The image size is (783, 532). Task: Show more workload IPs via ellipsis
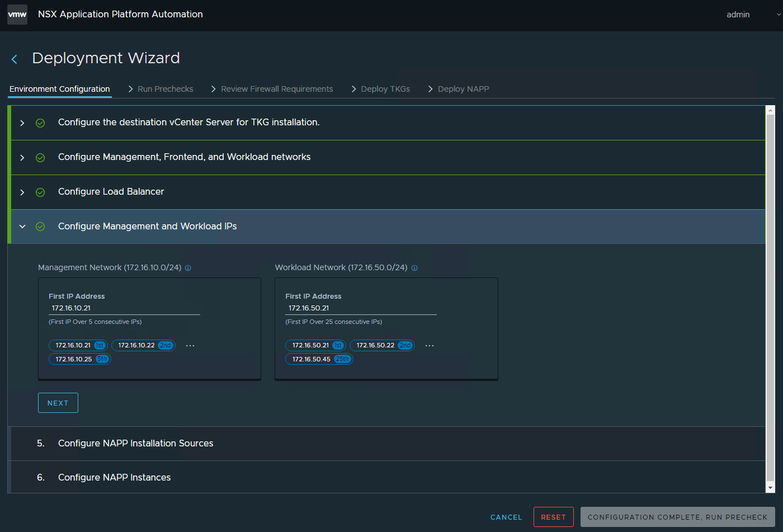(x=430, y=346)
